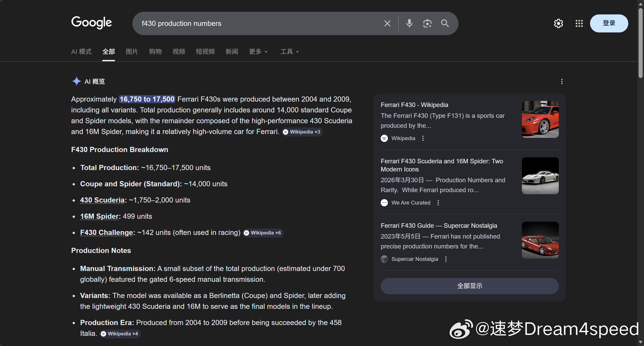Click the magnifying glass search icon
The image size is (644, 346).
[x=445, y=23]
